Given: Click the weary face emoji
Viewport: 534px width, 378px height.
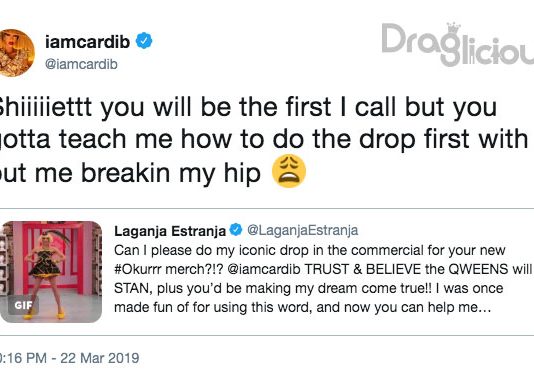Looking at the screenshot, I should (x=289, y=171).
